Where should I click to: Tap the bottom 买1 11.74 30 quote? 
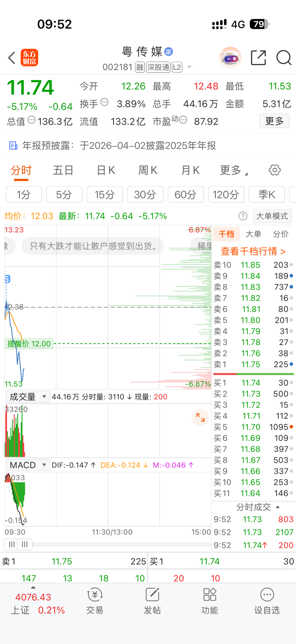pos(222,561)
